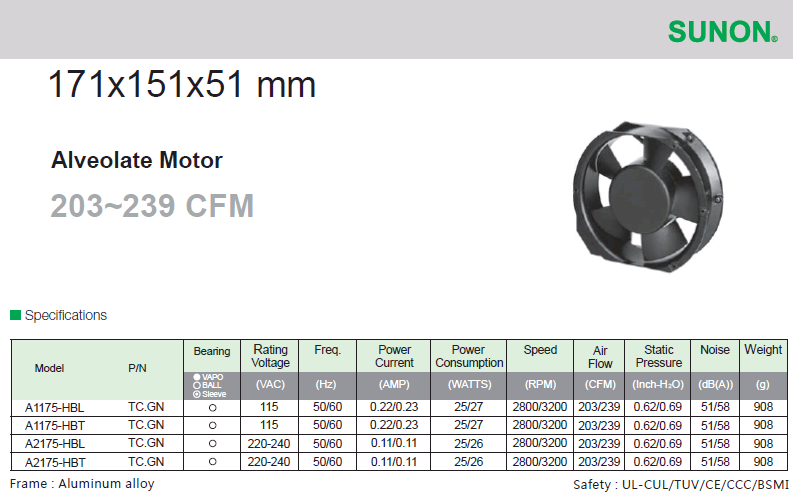Click the "(AMP)" unit cell
Screen dimensions: 793x502
[394, 384]
